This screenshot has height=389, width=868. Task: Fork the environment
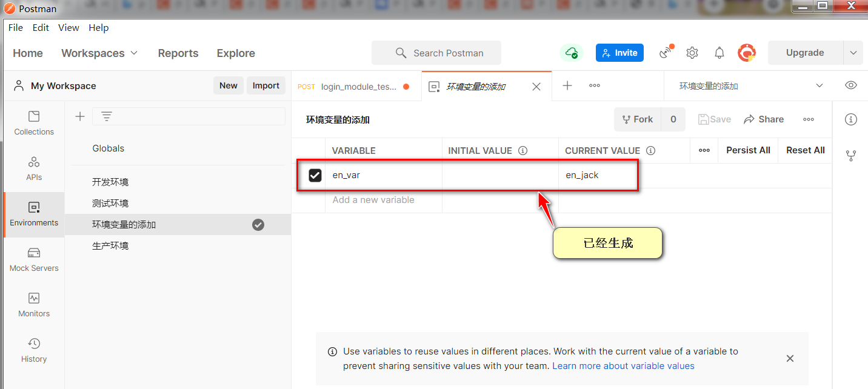pyautogui.click(x=637, y=119)
